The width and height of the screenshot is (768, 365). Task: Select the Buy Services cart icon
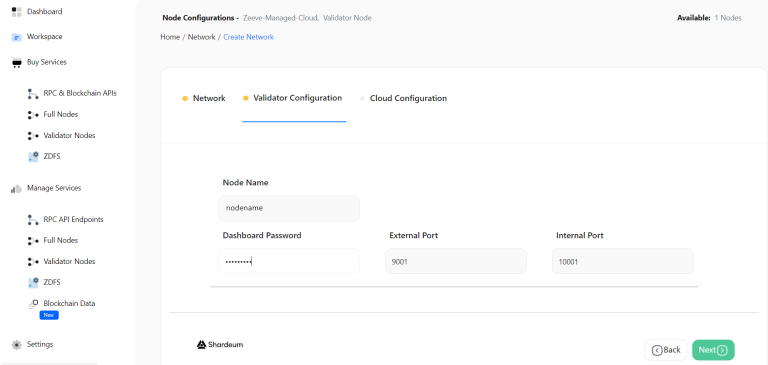coord(17,63)
